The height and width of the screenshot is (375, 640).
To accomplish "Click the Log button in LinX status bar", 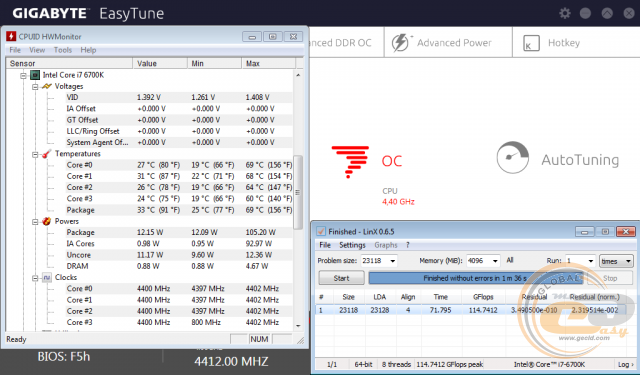I will point(625,364).
